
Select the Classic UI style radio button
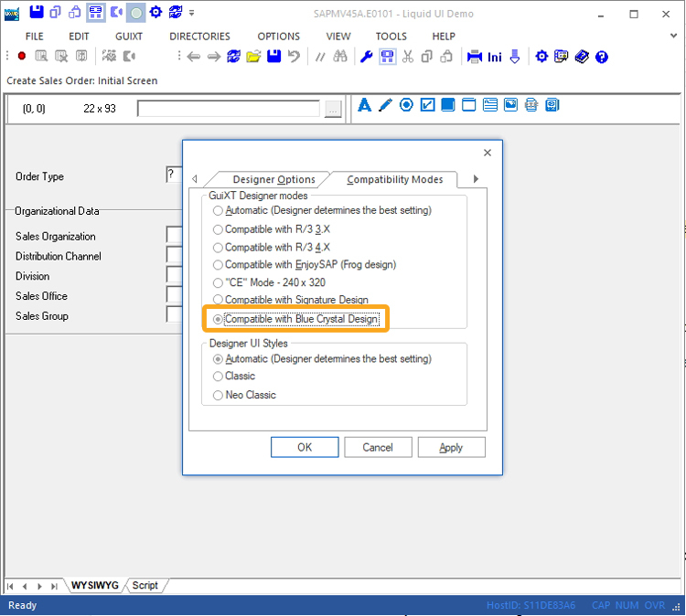click(218, 377)
